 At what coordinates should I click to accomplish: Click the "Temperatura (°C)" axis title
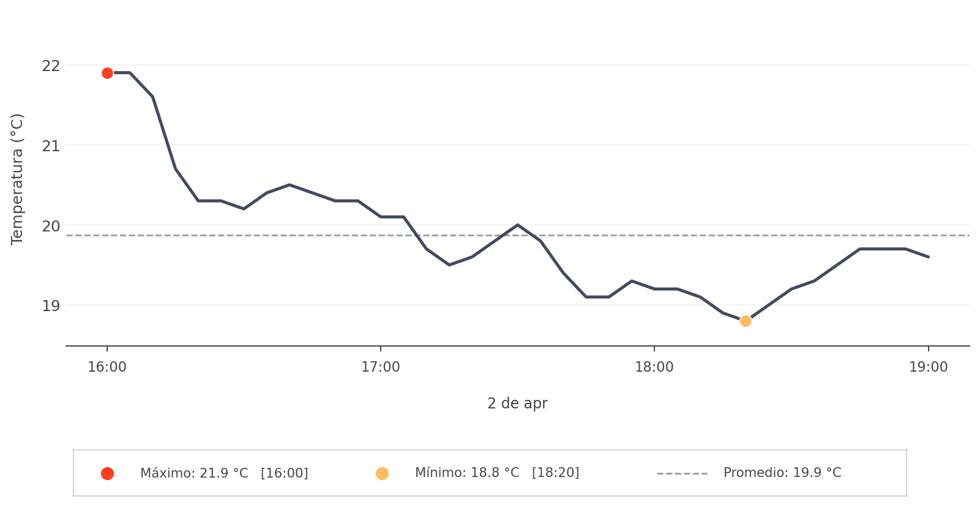17,179
